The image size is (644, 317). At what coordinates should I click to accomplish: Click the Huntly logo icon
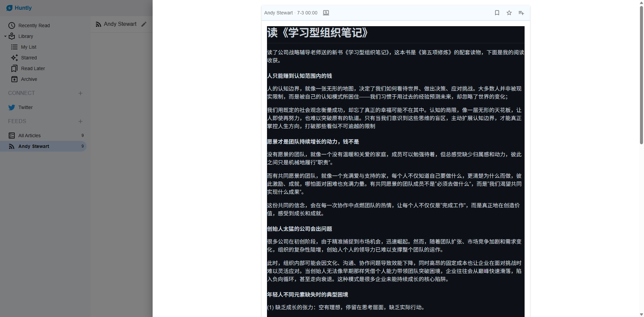(x=9, y=8)
